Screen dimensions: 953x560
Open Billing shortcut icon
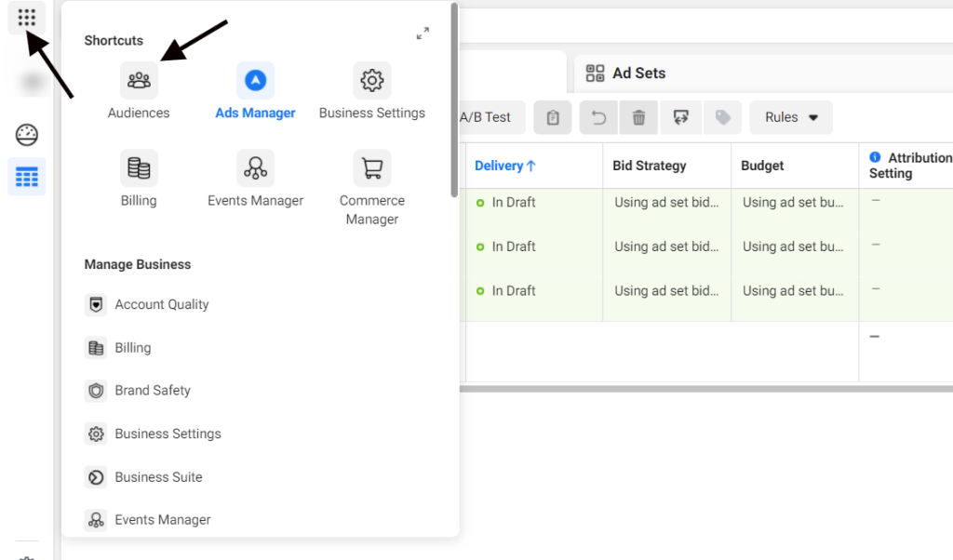pos(139,168)
